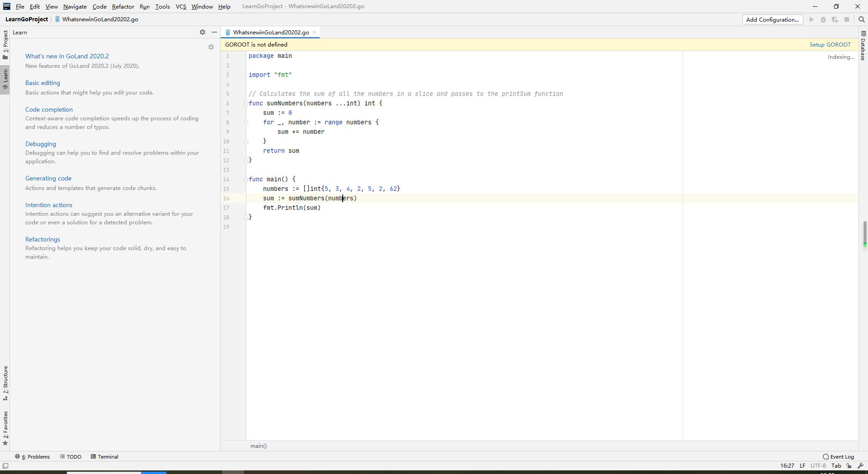Image resolution: width=868 pixels, height=474 pixels.
Task: Open the 6: Problems tool window
Action: pyautogui.click(x=33, y=457)
